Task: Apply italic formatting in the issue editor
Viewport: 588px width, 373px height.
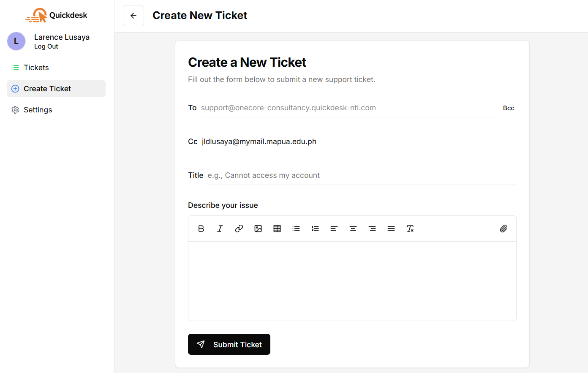Action: coord(220,229)
